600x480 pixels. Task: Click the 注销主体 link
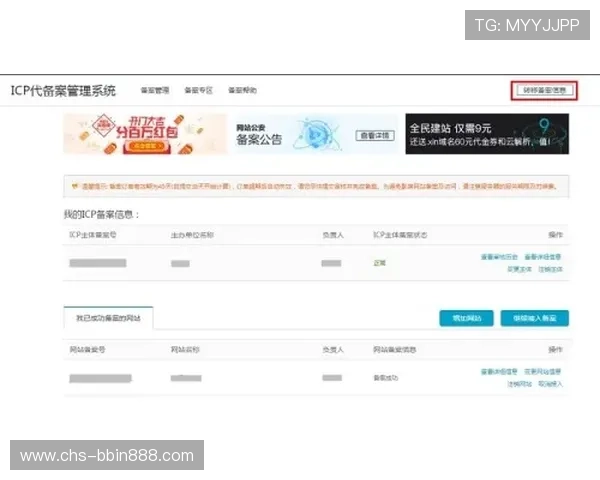[551, 269]
